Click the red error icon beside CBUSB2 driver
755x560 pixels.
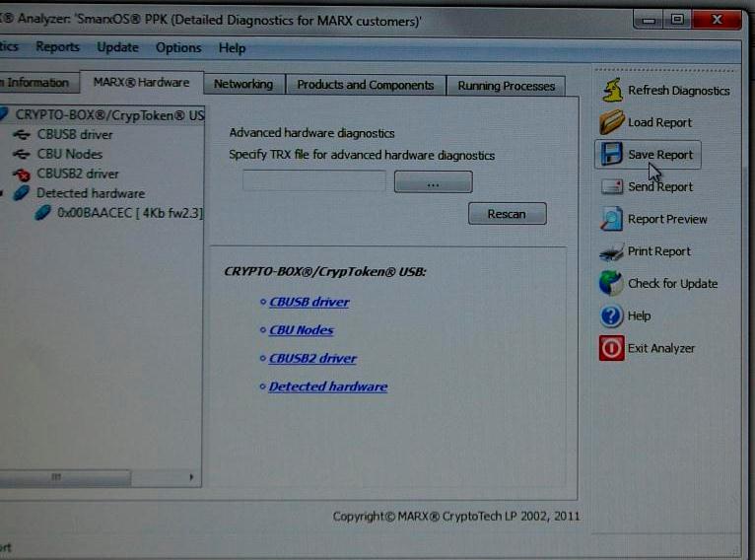pyautogui.click(x=22, y=174)
